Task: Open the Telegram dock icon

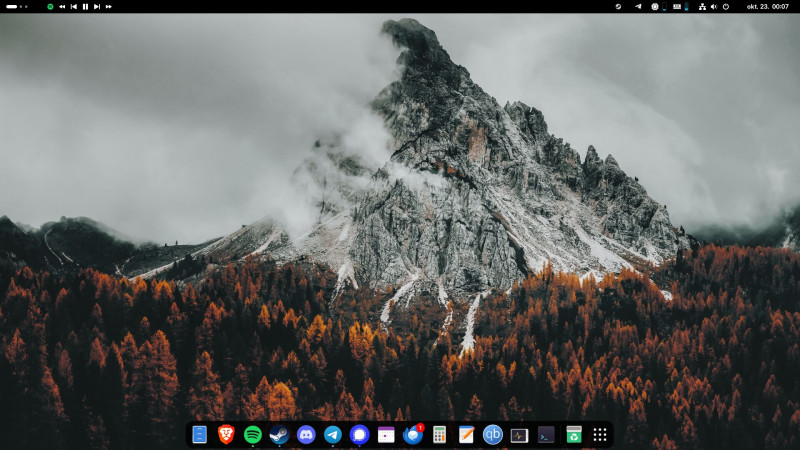Action: tap(333, 435)
